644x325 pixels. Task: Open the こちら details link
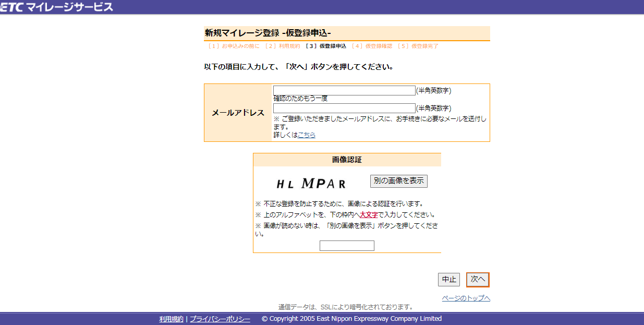[x=306, y=135]
